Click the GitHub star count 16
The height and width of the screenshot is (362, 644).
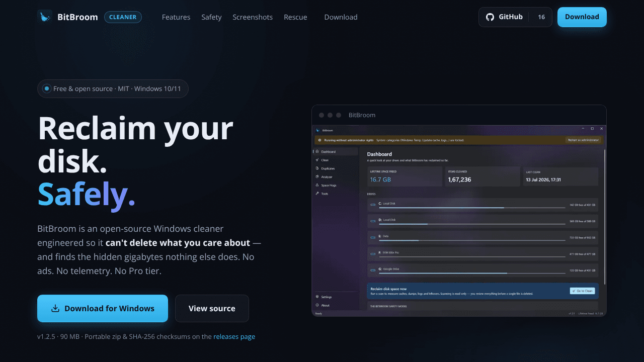[541, 17]
